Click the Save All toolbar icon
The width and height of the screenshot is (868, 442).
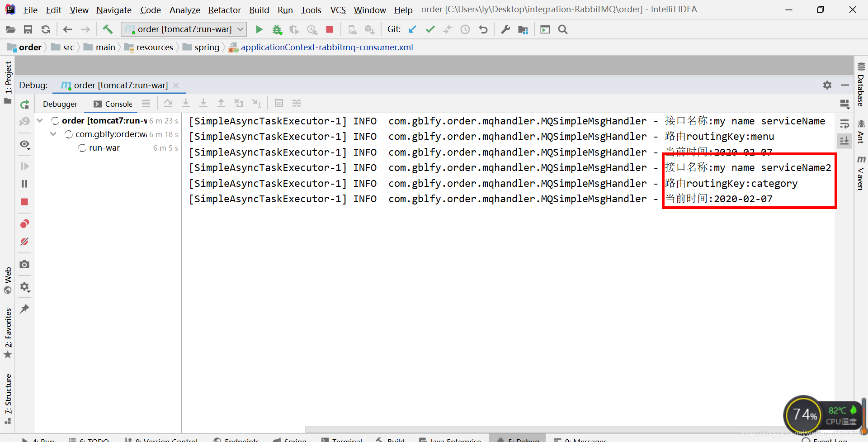(x=28, y=29)
